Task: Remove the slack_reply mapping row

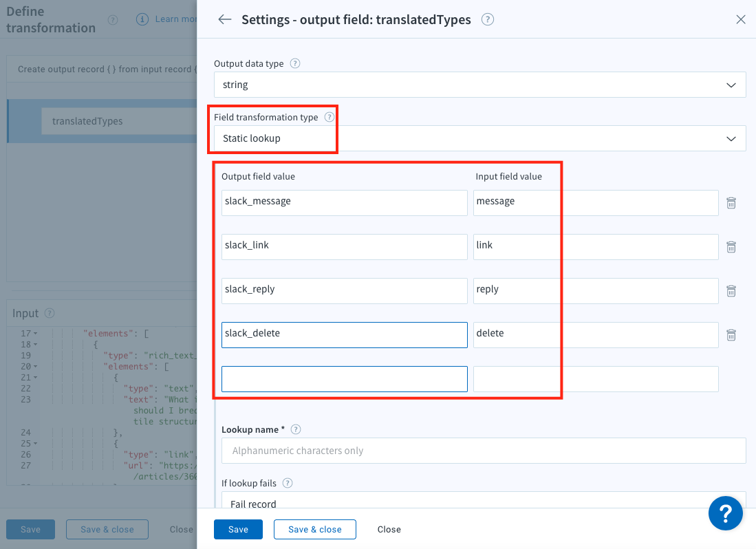Action: pos(731,291)
